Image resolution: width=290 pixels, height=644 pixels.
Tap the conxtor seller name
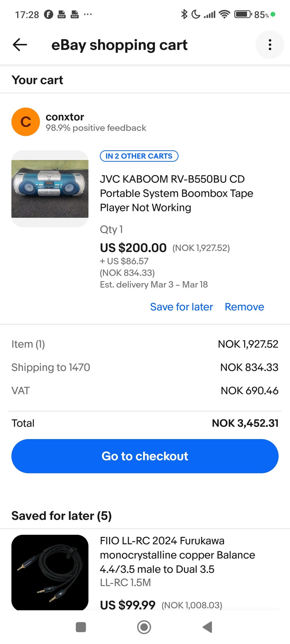click(x=65, y=117)
